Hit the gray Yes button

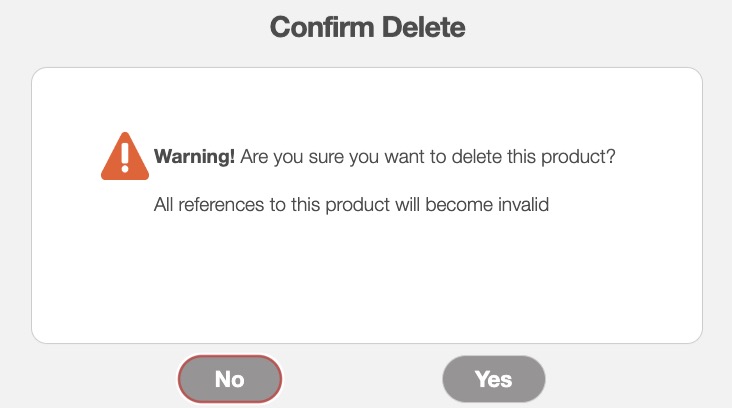point(494,379)
